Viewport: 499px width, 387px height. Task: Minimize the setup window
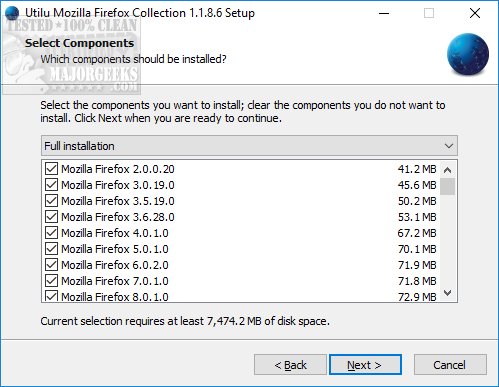point(384,13)
